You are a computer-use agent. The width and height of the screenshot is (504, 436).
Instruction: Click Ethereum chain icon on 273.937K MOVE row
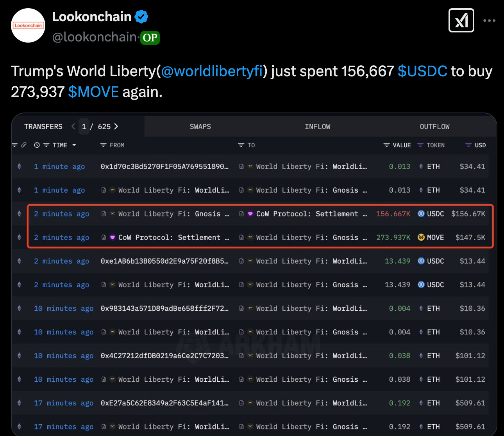(20, 238)
